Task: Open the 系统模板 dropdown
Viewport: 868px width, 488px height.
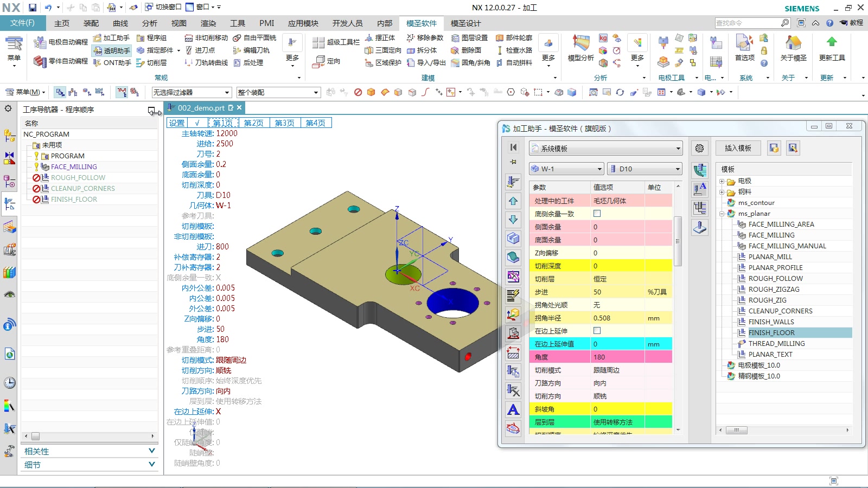Action: (605, 148)
